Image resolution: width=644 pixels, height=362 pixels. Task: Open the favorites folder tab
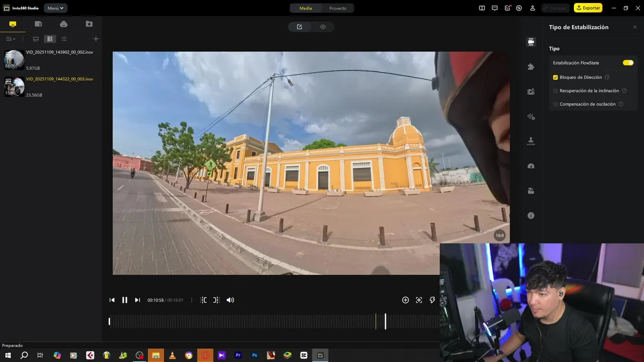[89, 24]
